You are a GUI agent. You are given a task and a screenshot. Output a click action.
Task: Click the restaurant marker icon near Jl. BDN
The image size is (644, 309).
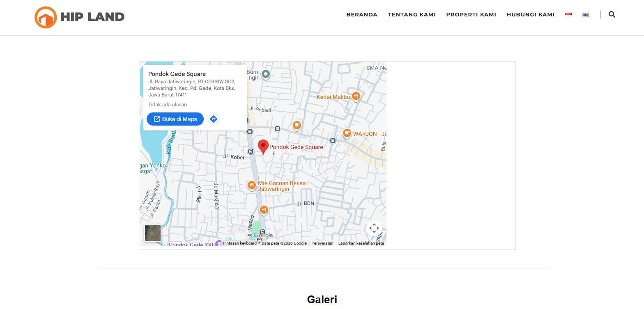point(264,211)
